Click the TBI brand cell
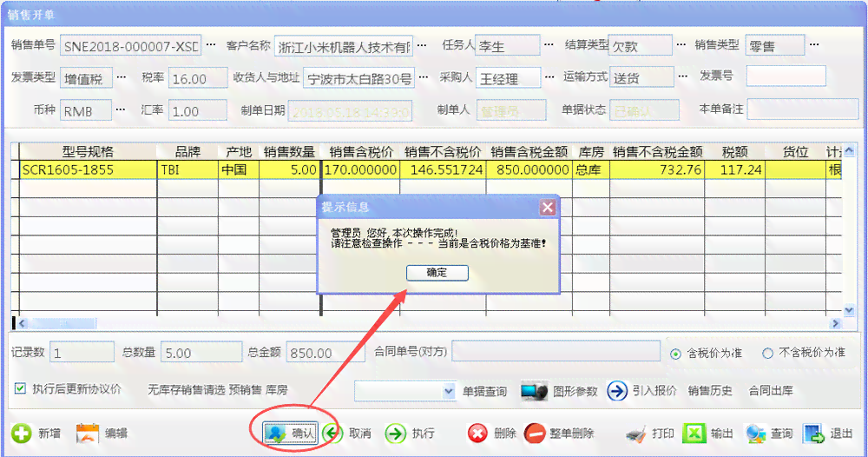 point(187,169)
